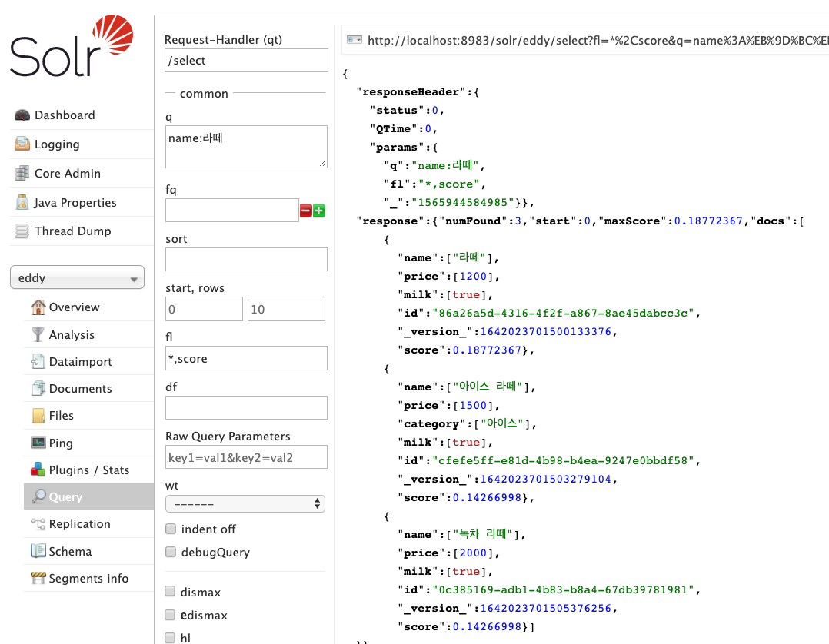Click the Segments info barrier icon
The width and height of the screenshot is (829, 644).
click(38, 578)
